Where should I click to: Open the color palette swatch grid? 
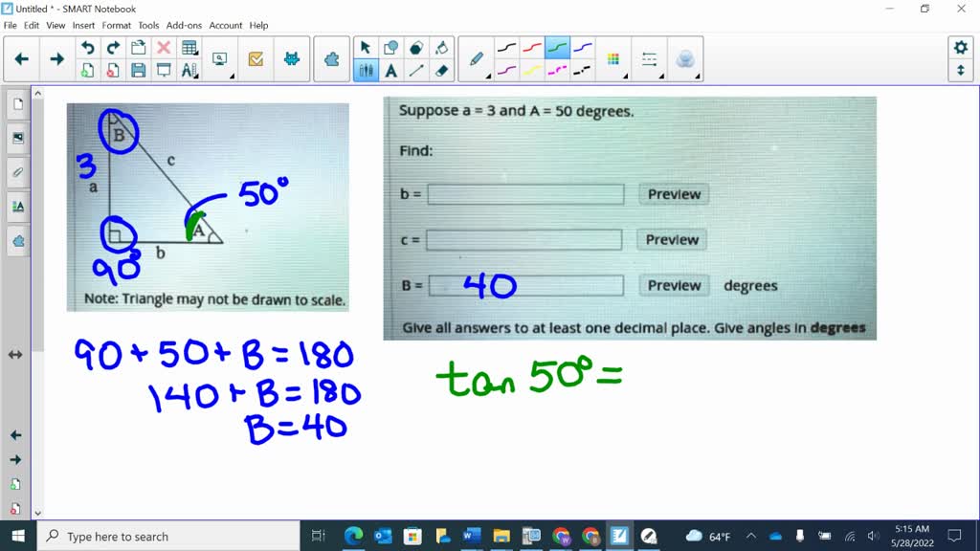(x=612, y=58)
